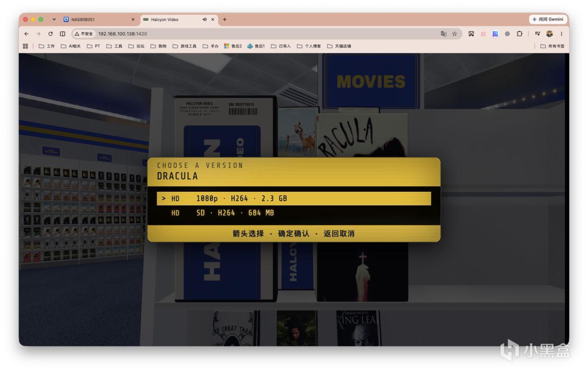Open the side panel icon beside reload
Screen dimensions: 588x371
pos(62,34)
